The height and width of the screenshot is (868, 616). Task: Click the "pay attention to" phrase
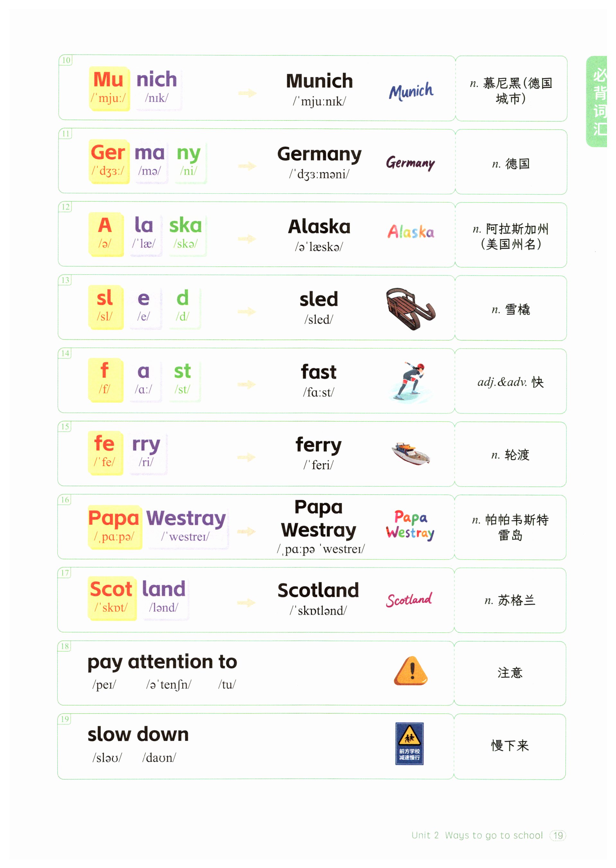[x=162, y=662]
